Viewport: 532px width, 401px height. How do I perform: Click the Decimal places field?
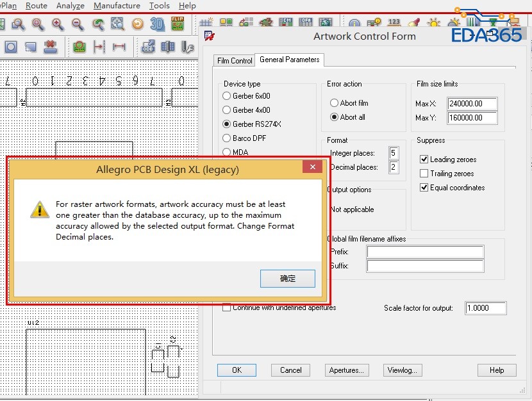pyautogui.click(x=394, y=167)
